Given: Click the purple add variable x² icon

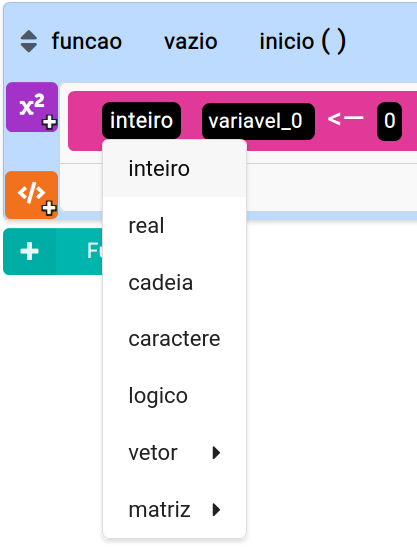Looking at the screenshot, I should point(32,107).
